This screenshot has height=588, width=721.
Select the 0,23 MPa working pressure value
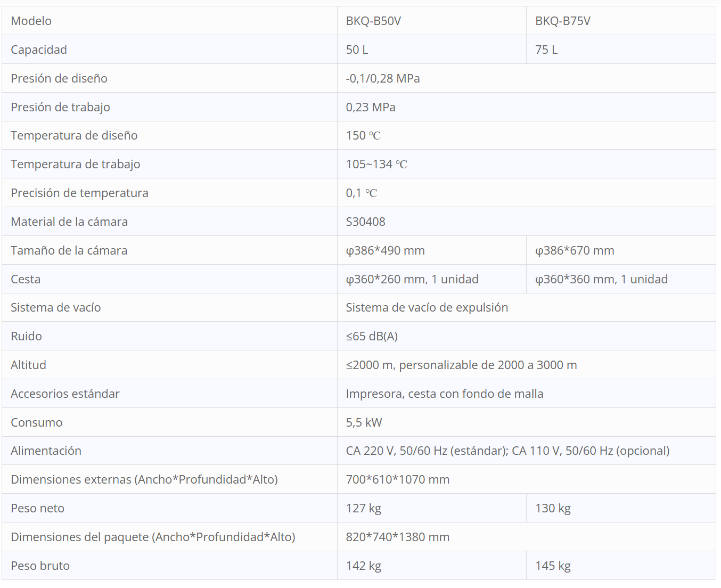371,108
